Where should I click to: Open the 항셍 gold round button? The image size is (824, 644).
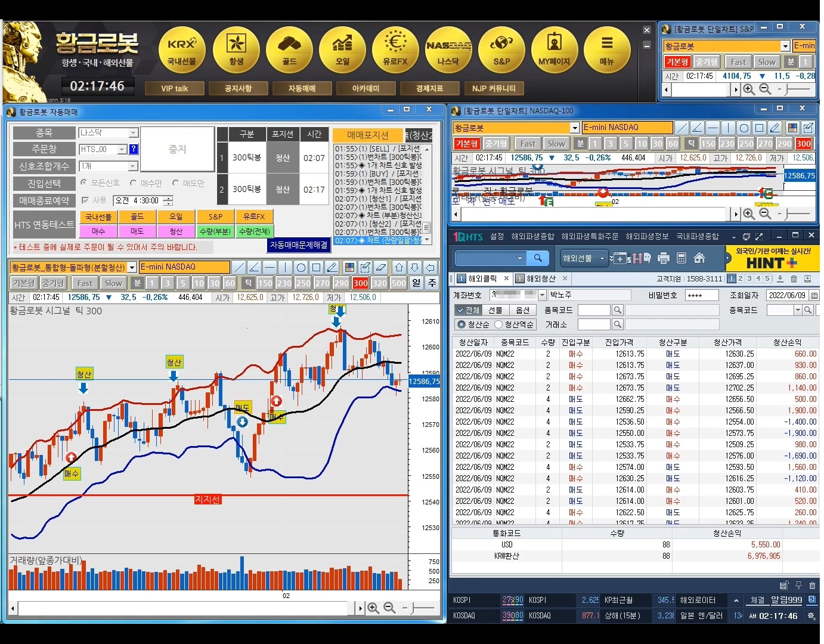tap(236, 49)
